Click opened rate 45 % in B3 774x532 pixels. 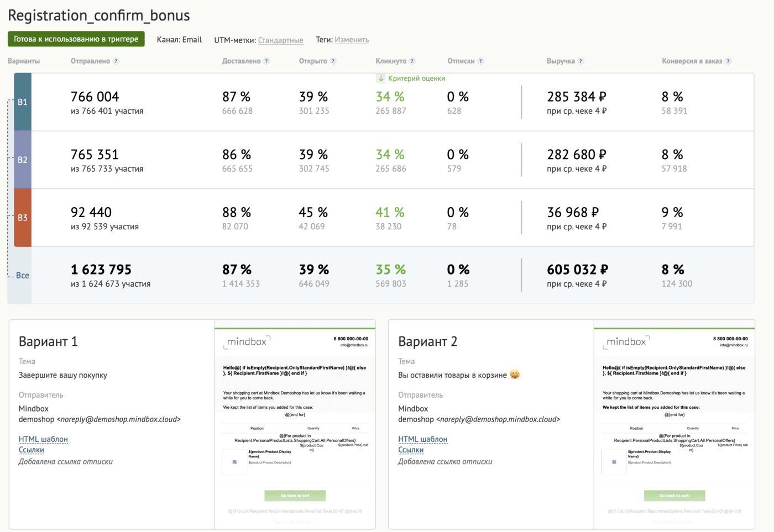(313, 213)
